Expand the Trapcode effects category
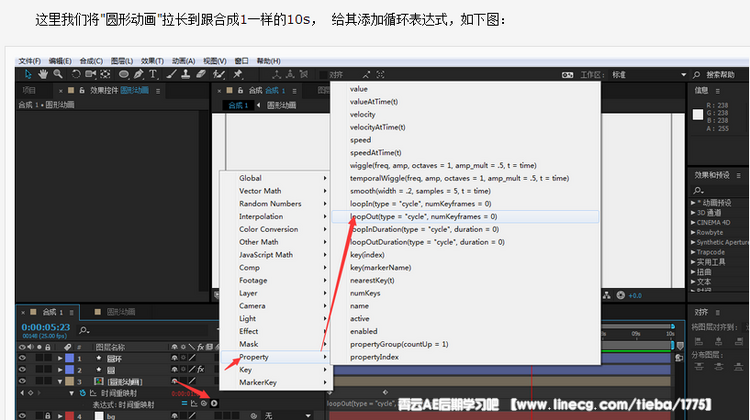This screenshot has width=750, height=420. (x=693, y=252)
